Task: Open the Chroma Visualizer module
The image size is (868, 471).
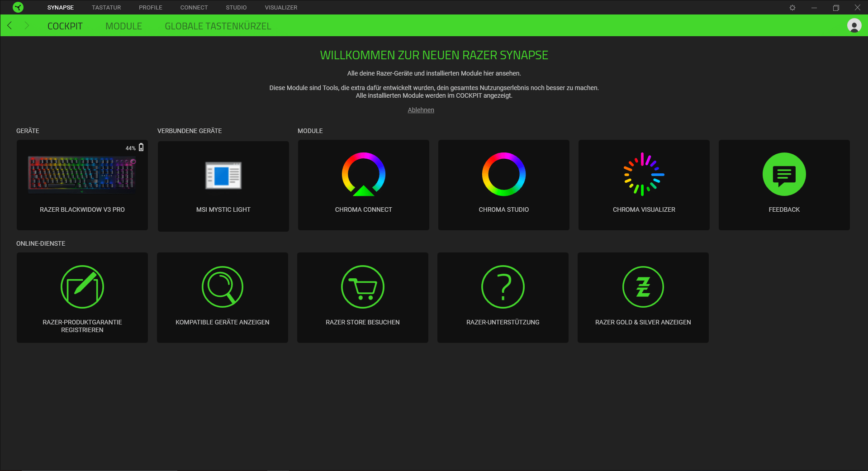Action: pos(644,185)
